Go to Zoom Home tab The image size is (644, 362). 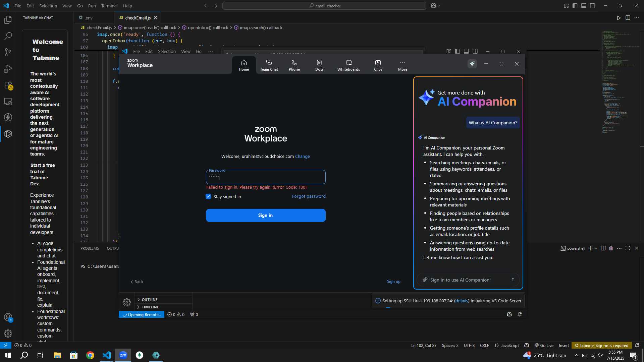click(244, 65)
